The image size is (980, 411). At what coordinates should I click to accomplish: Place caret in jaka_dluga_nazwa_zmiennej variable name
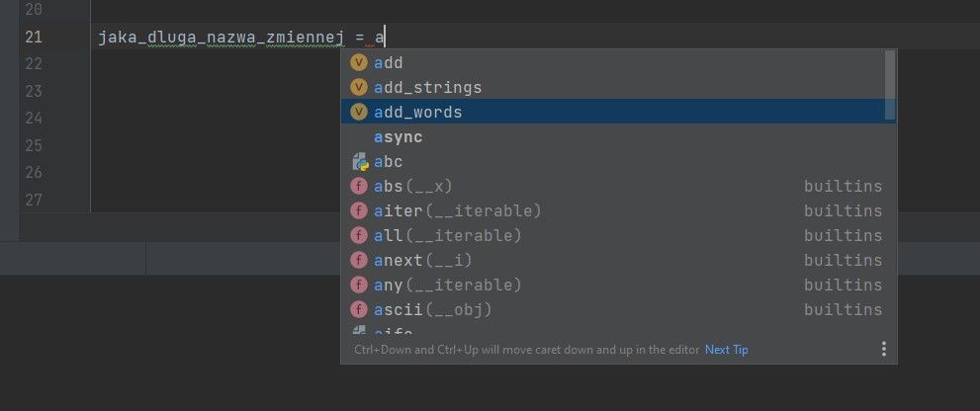coord(220,38)
